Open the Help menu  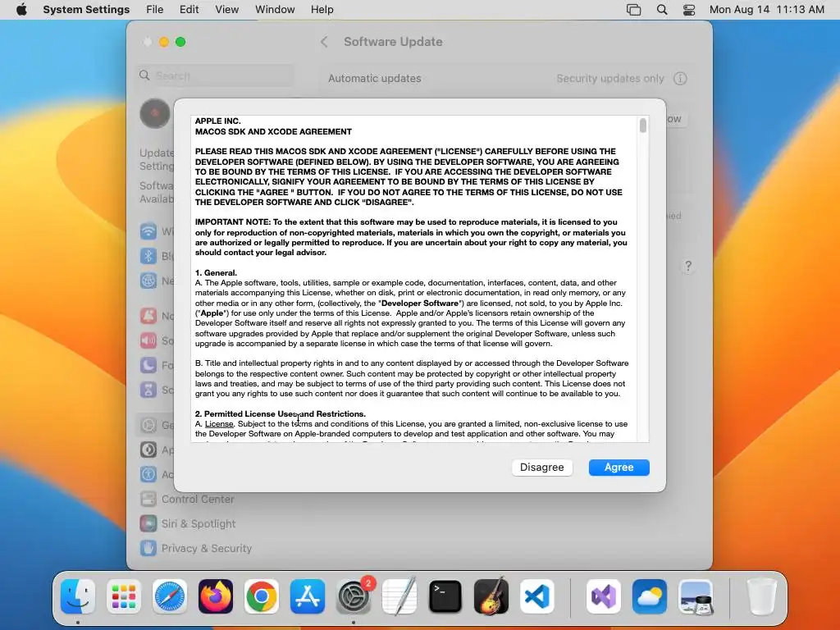(x=322, y=10)
